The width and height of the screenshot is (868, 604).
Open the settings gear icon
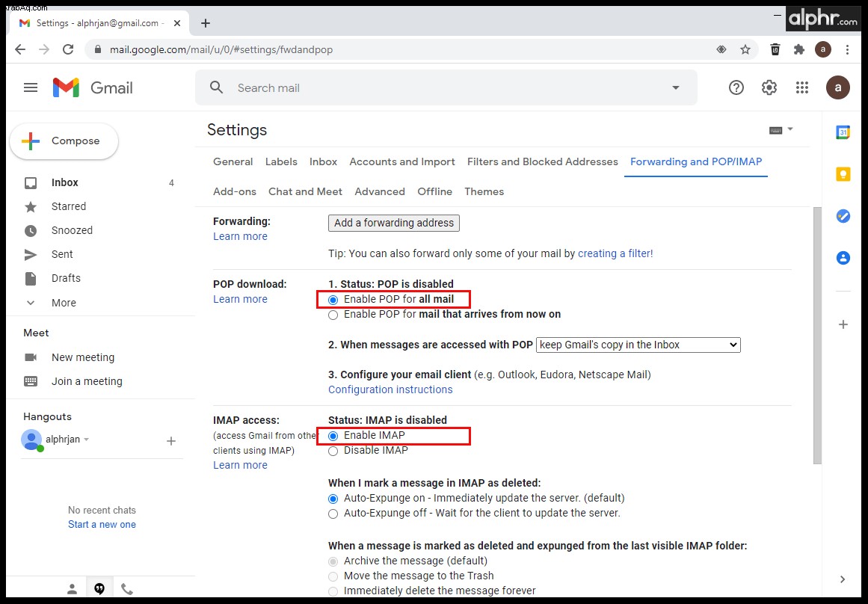click(x=769, y=87)
